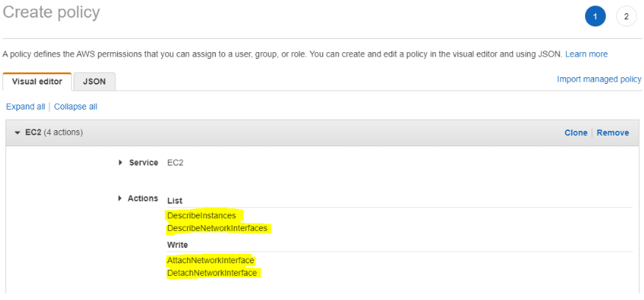
Task: Open the Learn more link
Action: pyautogui.click(x=586, y=54)
